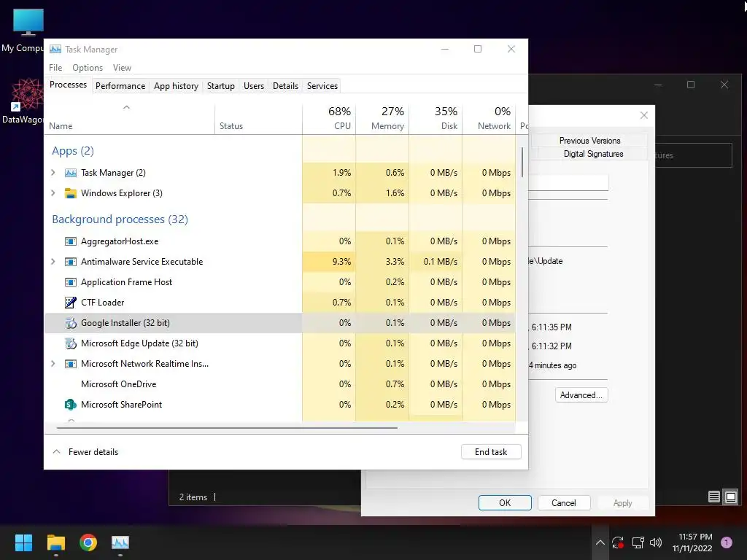Open the File menu
The image size is (747, 560).
pyautogui.click(x=55, y=68)
